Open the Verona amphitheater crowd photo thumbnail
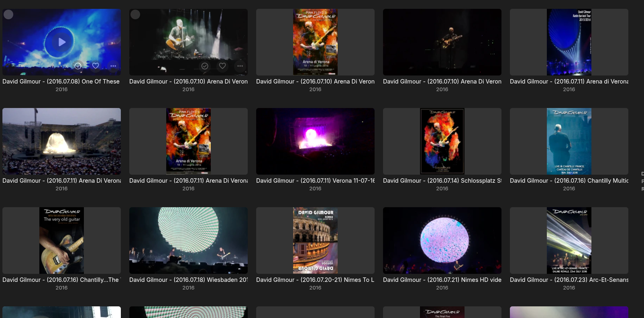This screenshot has width=644, height=318. (61, 141)
